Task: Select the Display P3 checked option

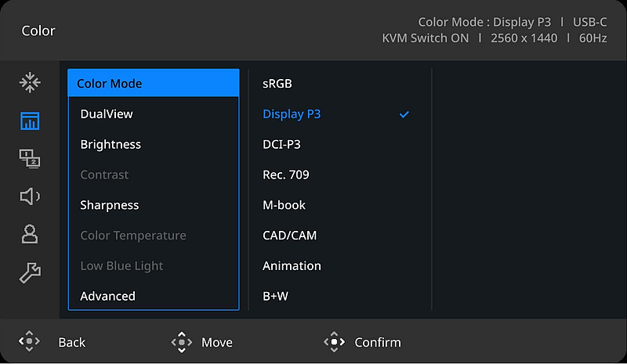Action: pos(336,114)
